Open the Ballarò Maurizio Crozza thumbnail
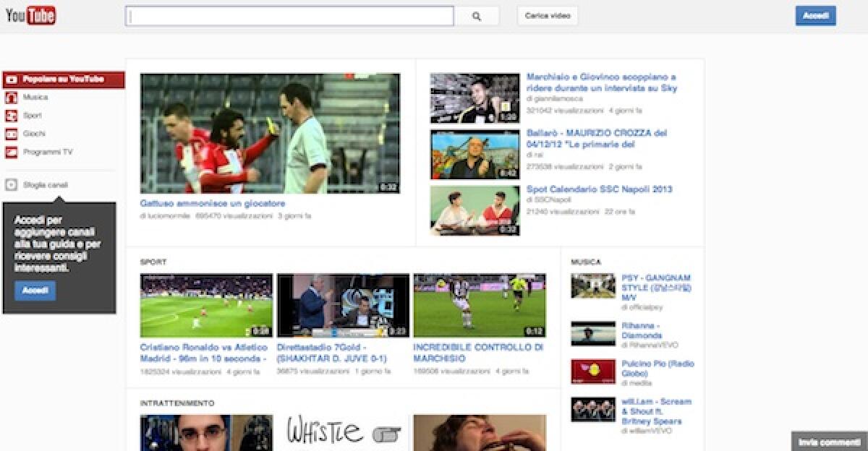This screenshot has width=868, height=451. point(475,155)
